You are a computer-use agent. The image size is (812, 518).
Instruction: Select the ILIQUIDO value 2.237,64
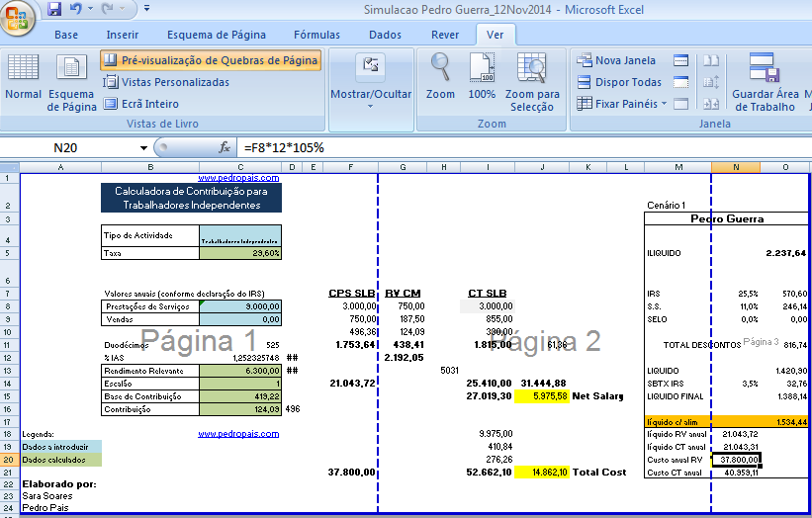click(785, 253)
